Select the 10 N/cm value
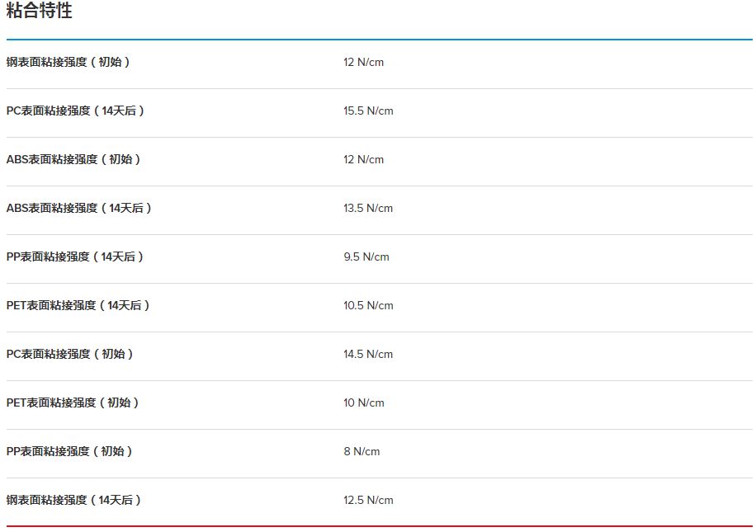Image resolution: width=756 pixels, height=532 pixels. [x=364, y=403]
